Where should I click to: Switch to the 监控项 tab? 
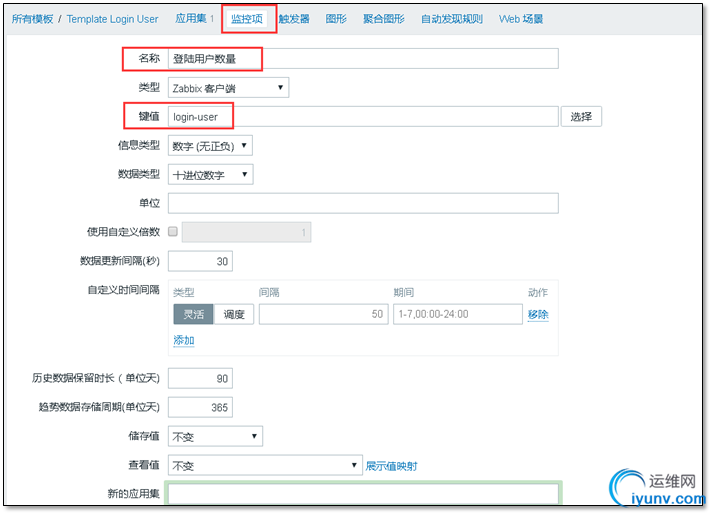click(247, 19)
